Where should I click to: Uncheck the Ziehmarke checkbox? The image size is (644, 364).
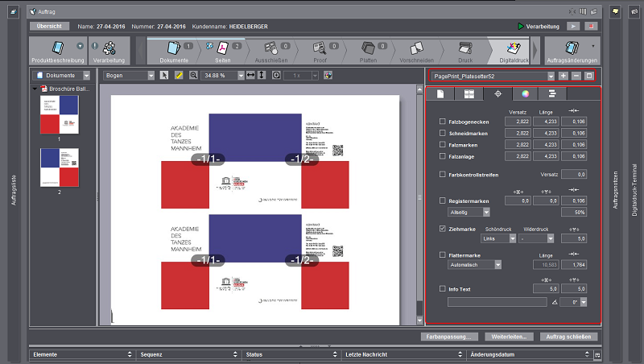tap(443, 229)
